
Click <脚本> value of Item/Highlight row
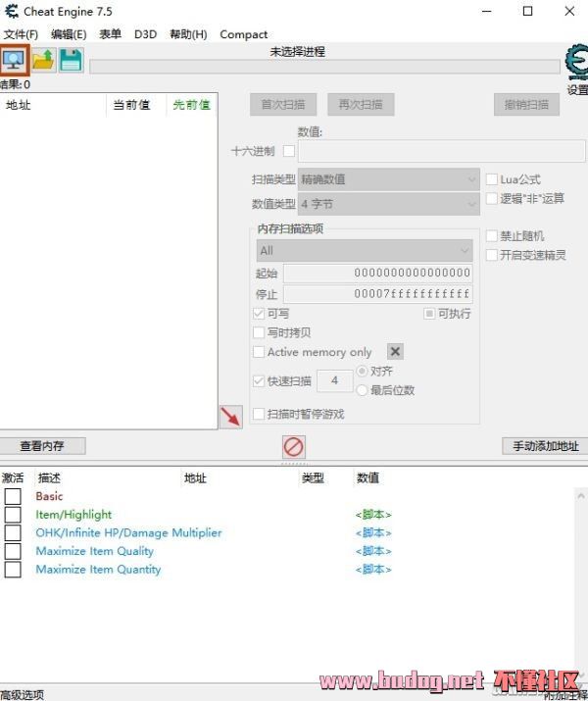pos(373,515)
